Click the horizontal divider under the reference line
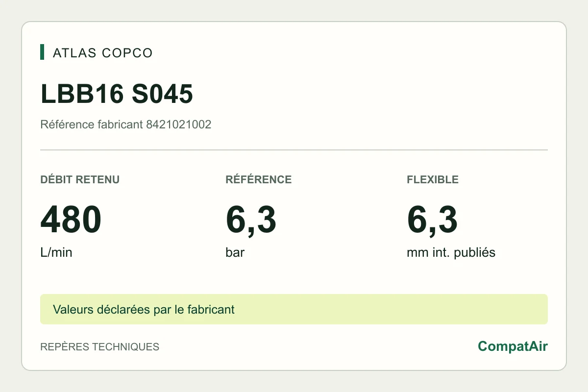 pos(294,150)
